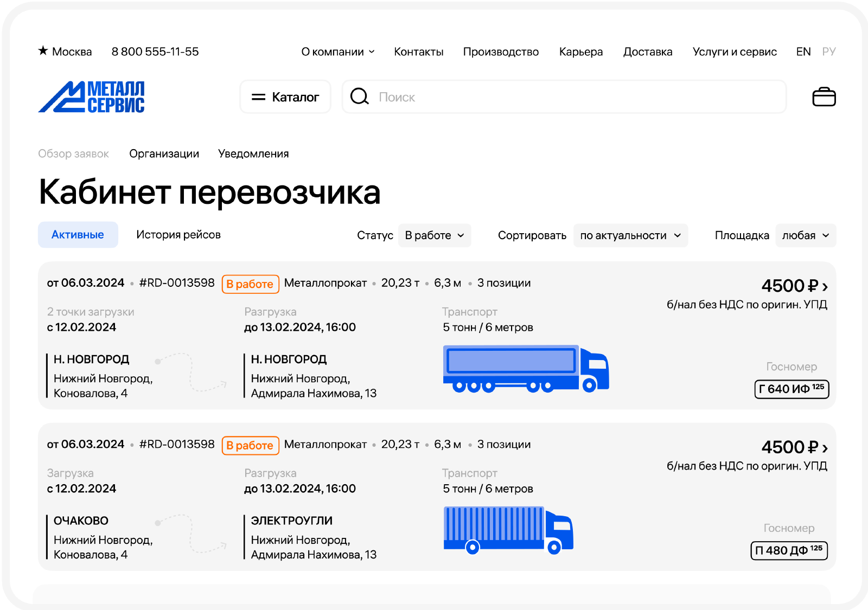
Task: Click the blue container truck image
Action: point(508,530)
